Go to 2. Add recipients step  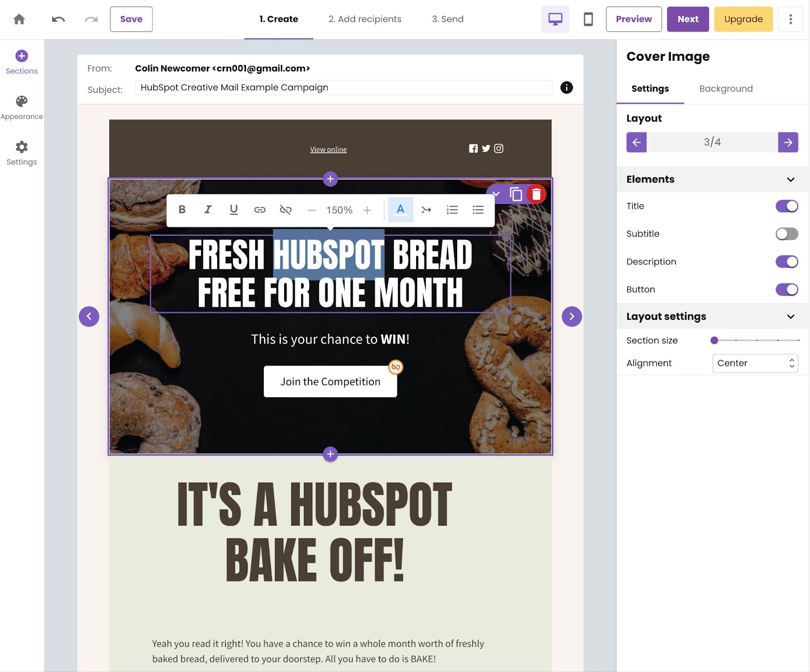[x=364, y=19]
